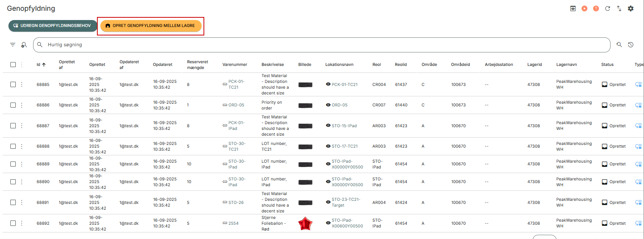The width and height of the screenshot is (644, 239).
Task: Sort by Lokationsnavn column header
Action: [339, 65]
